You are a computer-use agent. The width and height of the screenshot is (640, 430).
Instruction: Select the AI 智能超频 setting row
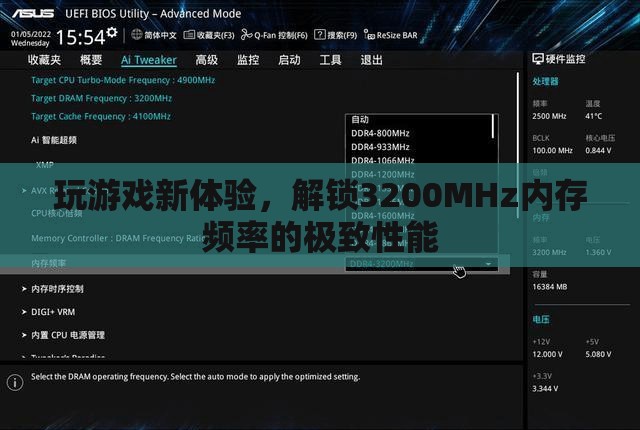(54, 140)
